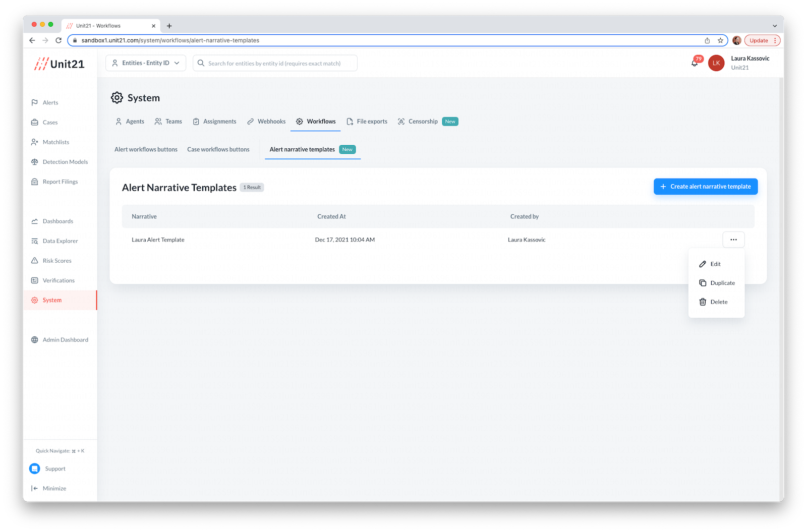Click the Laura Kassovic created-by cell
Screen dimensions: 807x532
pyautogui.click(x=527, y=240)
